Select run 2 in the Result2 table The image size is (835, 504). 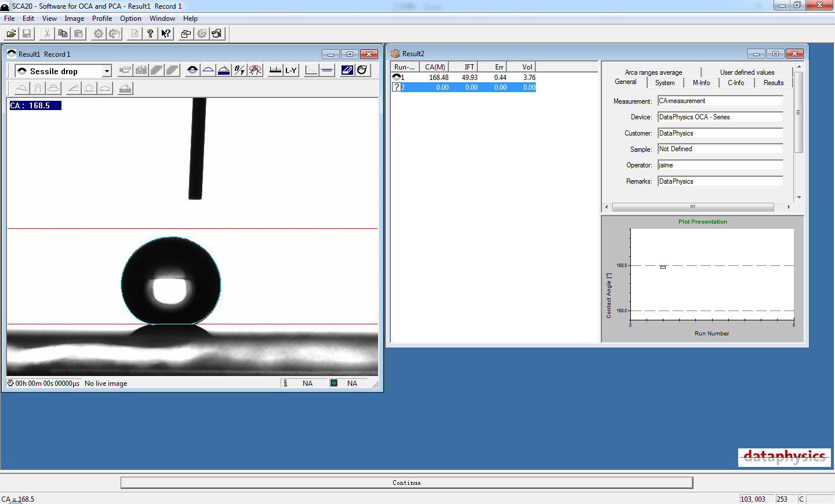464,87
